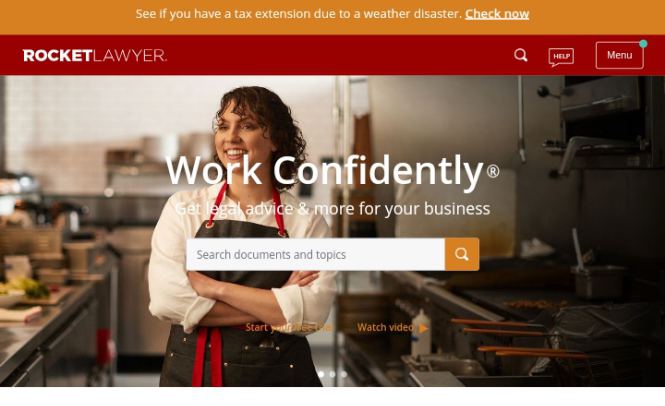Click the LAWYER wordmark portion of logo

130,56
